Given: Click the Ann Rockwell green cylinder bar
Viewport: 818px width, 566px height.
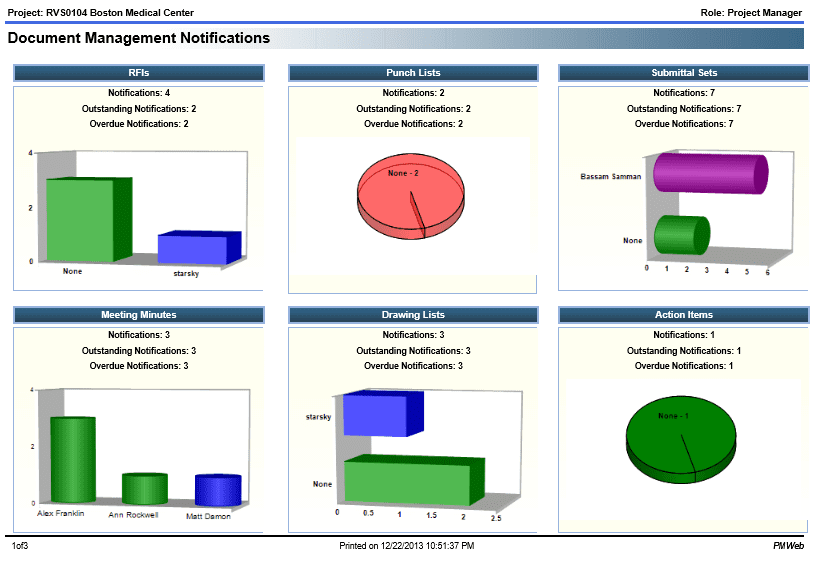Looking at the screenshot, I should [145, 489].
